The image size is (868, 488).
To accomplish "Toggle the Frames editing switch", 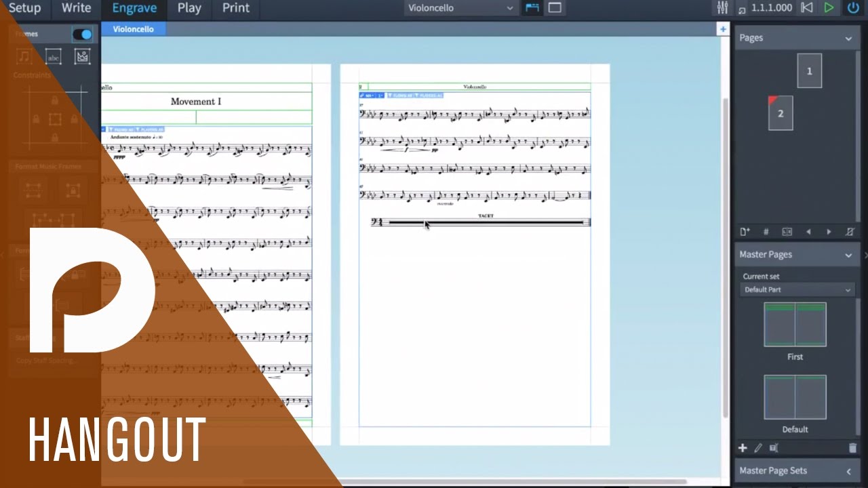I will coord(82,34).
